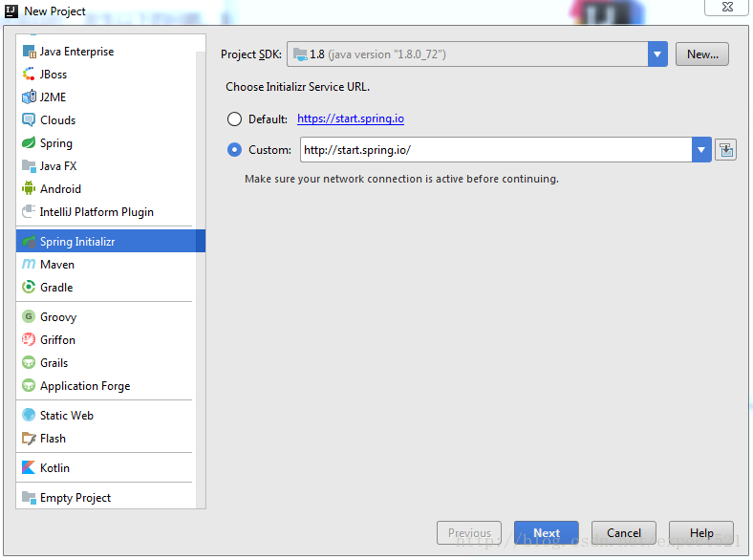Viewport: 753px width, 560px height.
Task: Click the Java Enterprise icon
Action: (30, 52)
